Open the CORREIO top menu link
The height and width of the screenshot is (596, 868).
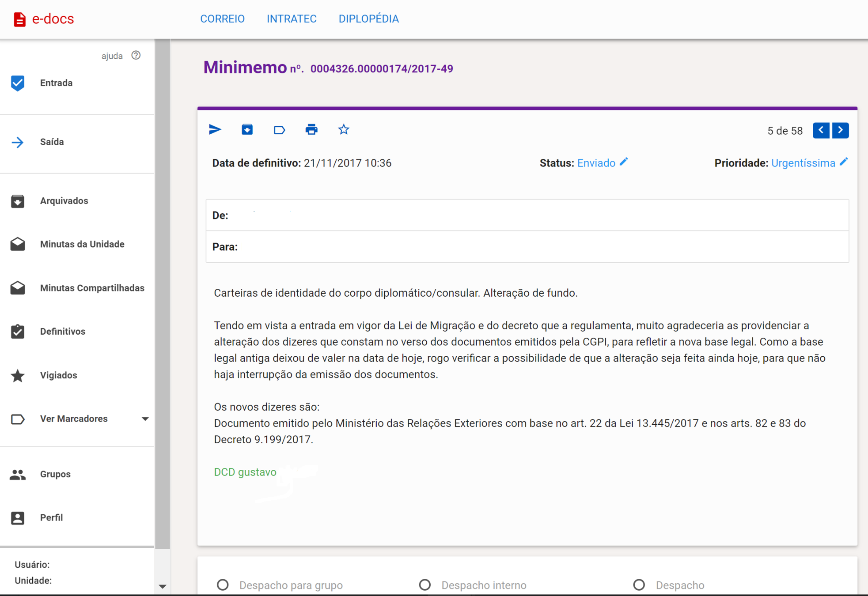pos(222,19)
